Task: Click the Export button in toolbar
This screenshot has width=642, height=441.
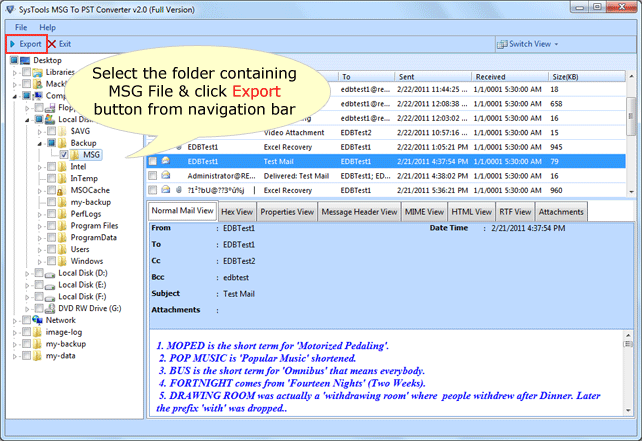Action: click(26, 44)
